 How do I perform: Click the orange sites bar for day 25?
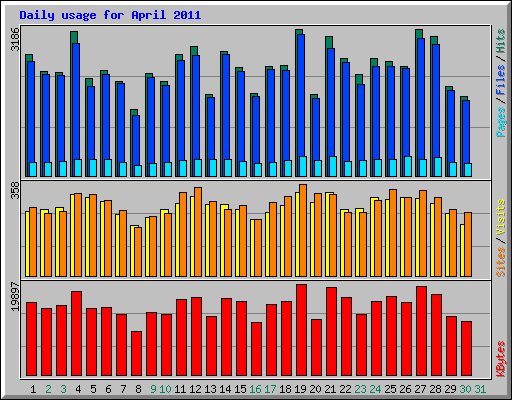393,233
